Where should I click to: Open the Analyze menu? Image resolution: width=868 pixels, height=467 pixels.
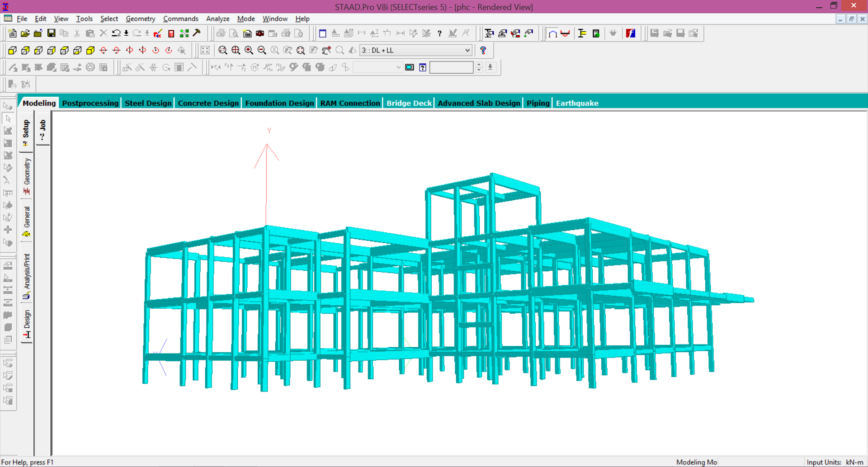point(218,19)
